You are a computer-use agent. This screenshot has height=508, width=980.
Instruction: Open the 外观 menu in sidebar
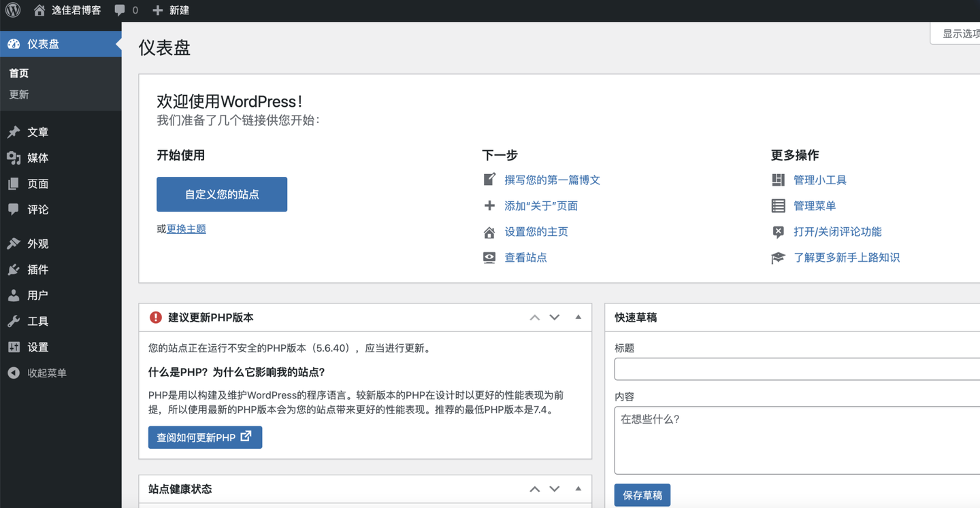61,243
